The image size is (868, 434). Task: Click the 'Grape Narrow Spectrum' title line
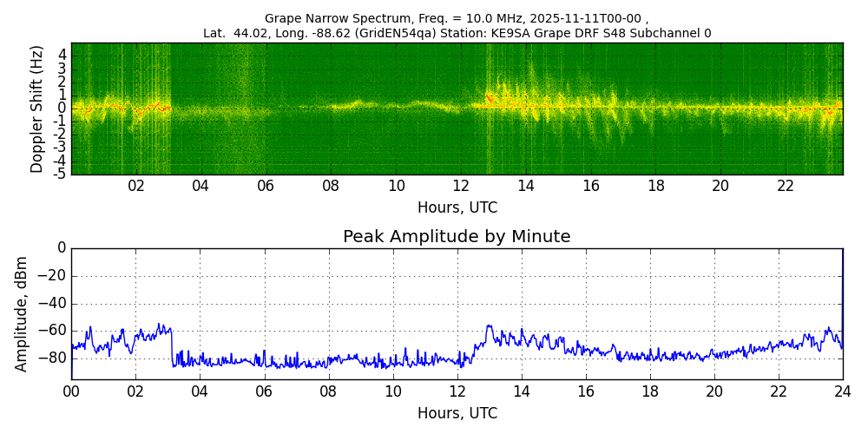tap(457, 18)
